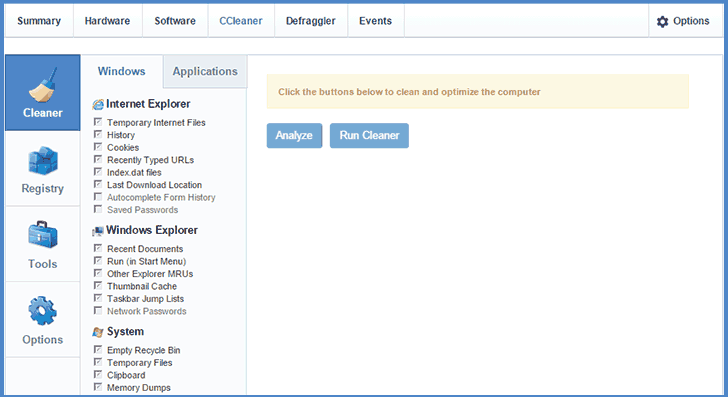This screenshot has height=397, width=728.
Task: Open the Events tab
Action: [376, 21]
